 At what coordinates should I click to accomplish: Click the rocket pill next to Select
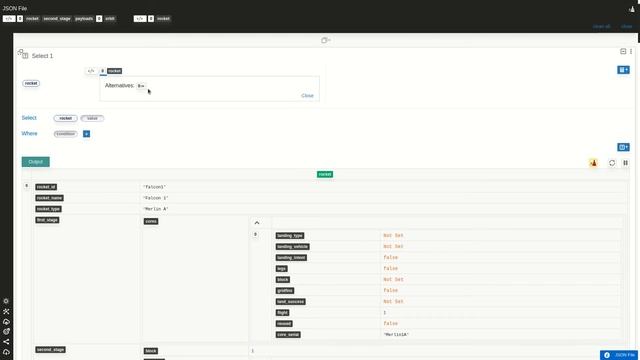[65, 118]
